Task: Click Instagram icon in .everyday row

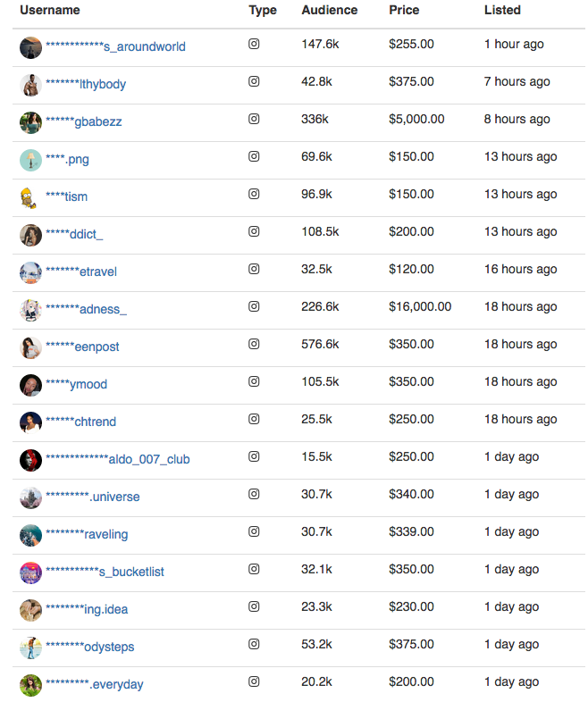Action: coord(254,681)
